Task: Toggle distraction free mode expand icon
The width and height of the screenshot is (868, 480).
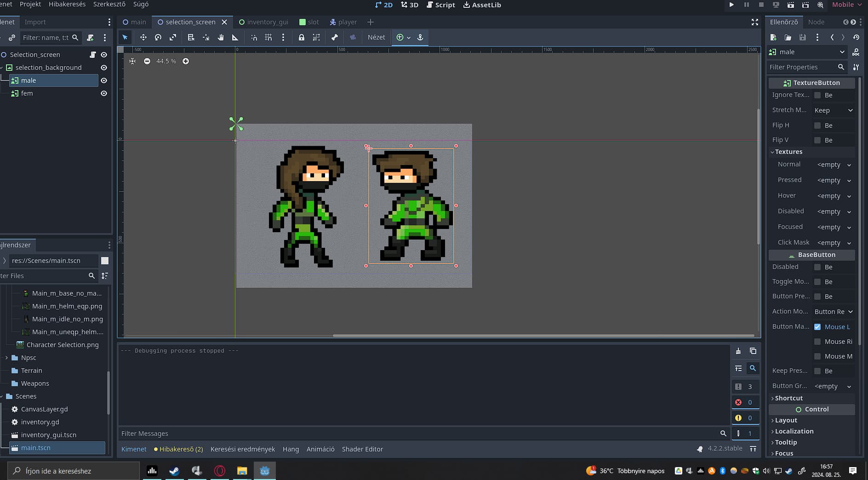Action: tap(755, 22)
